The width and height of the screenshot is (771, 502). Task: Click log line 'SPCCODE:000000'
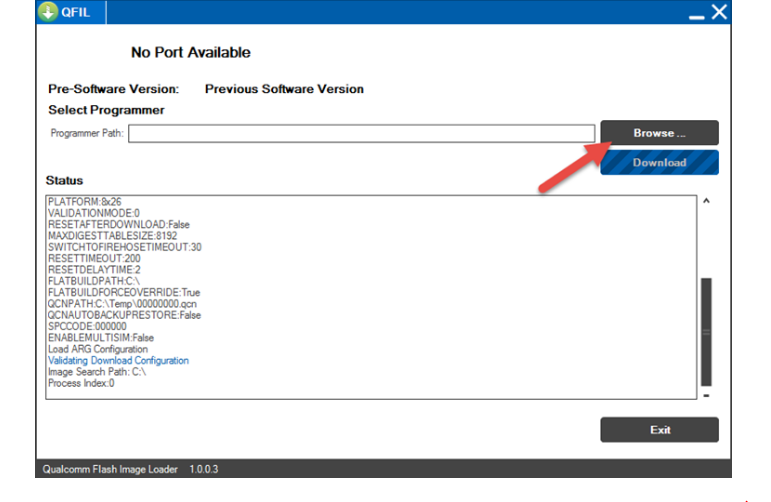pos(87,326)
